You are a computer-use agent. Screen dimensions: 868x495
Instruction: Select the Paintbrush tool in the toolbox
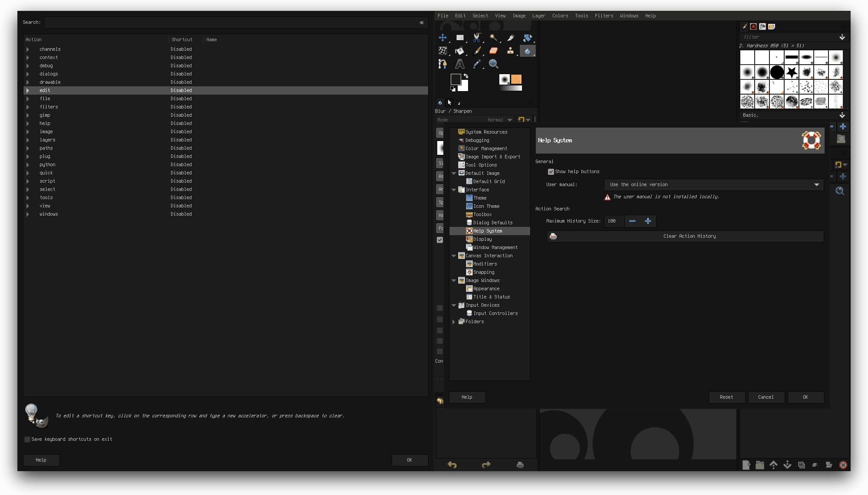click(477, 51)
